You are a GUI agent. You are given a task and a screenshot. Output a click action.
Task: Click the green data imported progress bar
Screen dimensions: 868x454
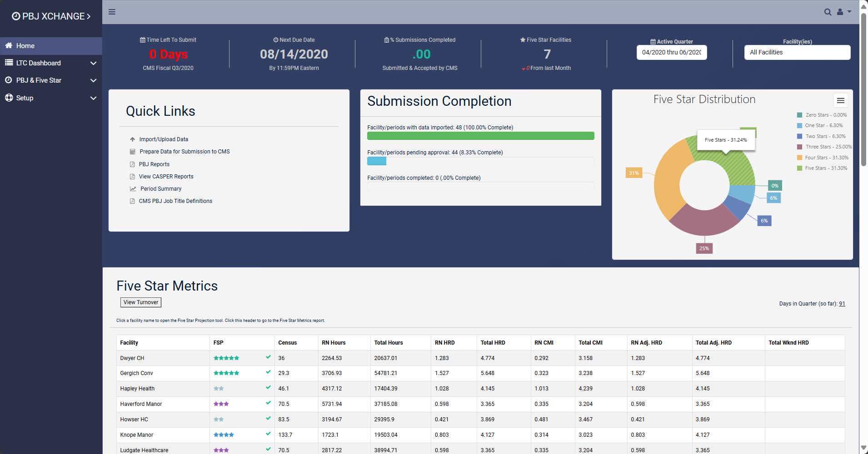(x=480, y=136)
